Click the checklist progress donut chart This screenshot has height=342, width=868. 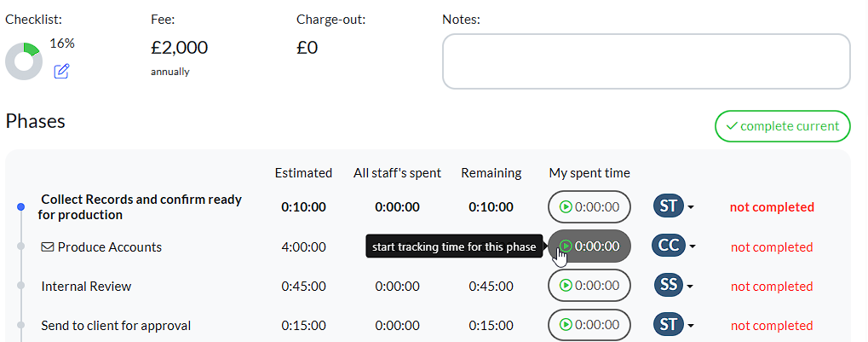(23, 61)
